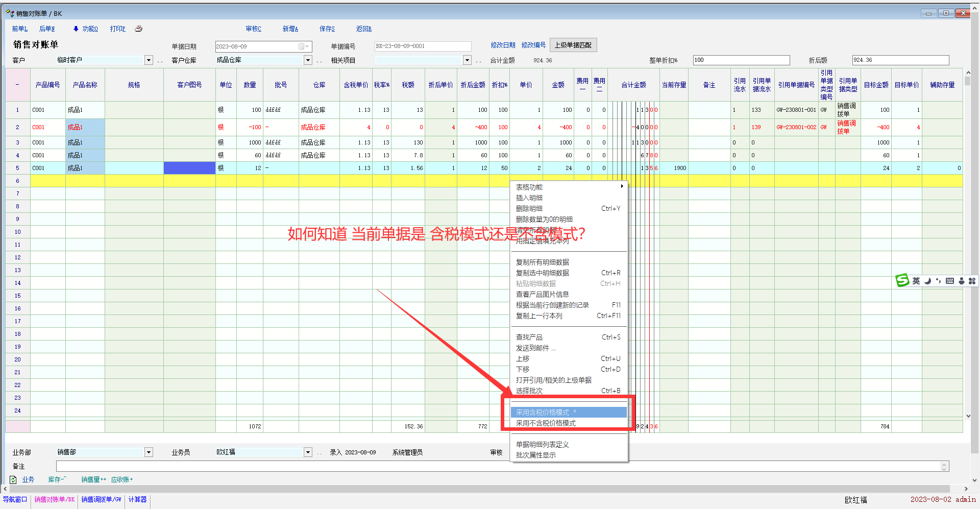This screenshot has width=980, height=509.
Task: Click the 上级单据匹配 button
Action: click(573, 45)
